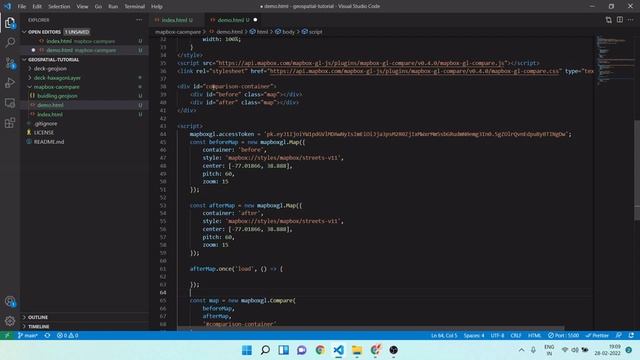640x360 pixels.
Task: Expand the deck-hexagonLayer folder
Action: click(x=57, y=78)
